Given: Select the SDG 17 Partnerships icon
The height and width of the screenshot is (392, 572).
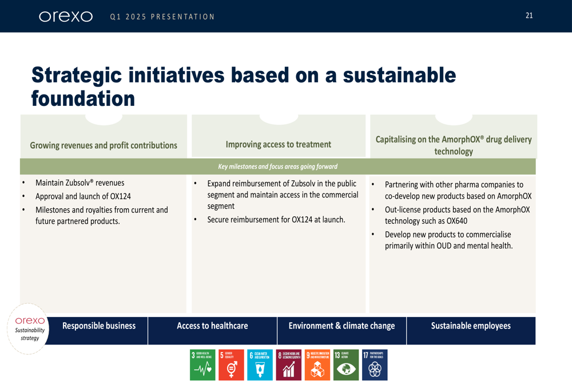Looking at the screenshot, I should tap(375, 365).
